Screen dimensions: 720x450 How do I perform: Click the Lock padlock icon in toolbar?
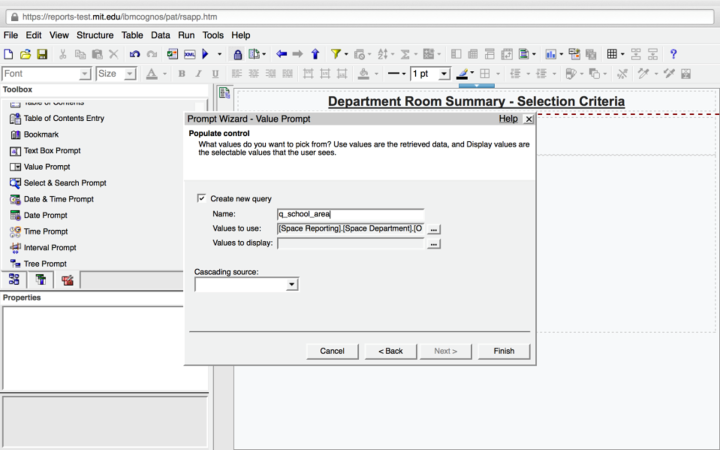(237, 54)
